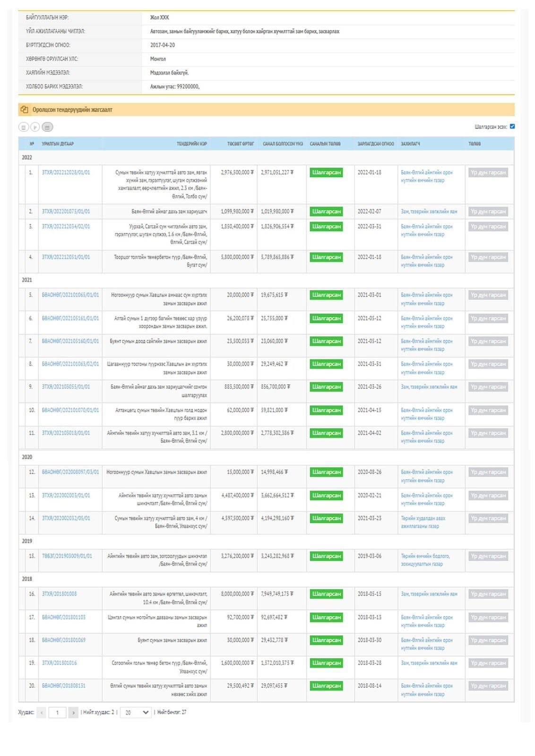Open tender ЗТХЯ/202201075/01/01
Image resolution: width=535 pixels, height=756 pixels.
click(66, 211)
